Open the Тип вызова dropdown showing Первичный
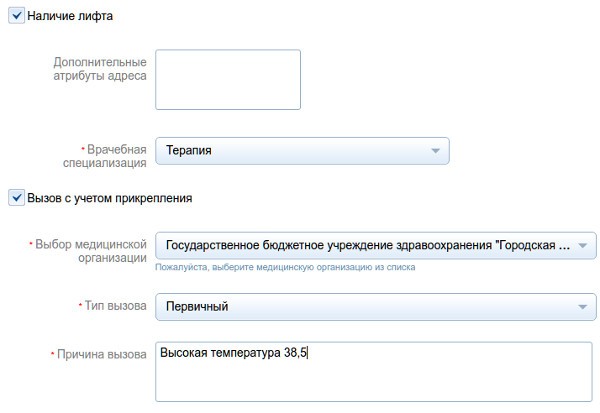The height and width of the screenshot is (413, 600). [376, 307]
